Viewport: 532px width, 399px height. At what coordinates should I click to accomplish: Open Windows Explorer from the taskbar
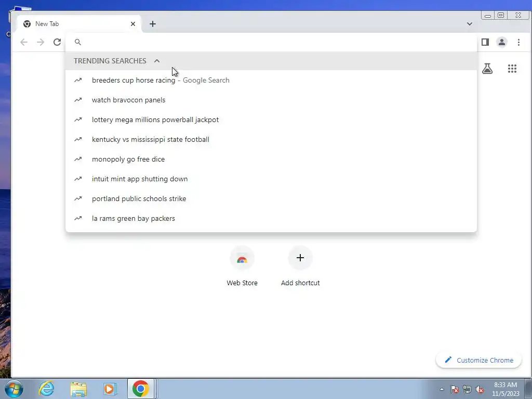[x=78, y=389]
